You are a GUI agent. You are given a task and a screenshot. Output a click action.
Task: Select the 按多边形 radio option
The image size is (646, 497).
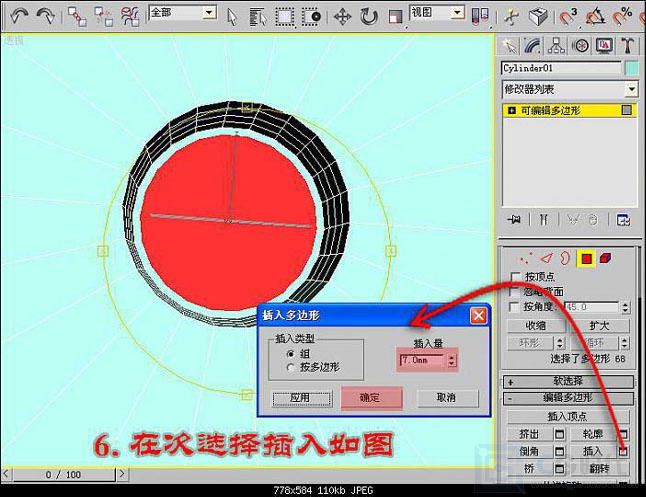[291, 367]
